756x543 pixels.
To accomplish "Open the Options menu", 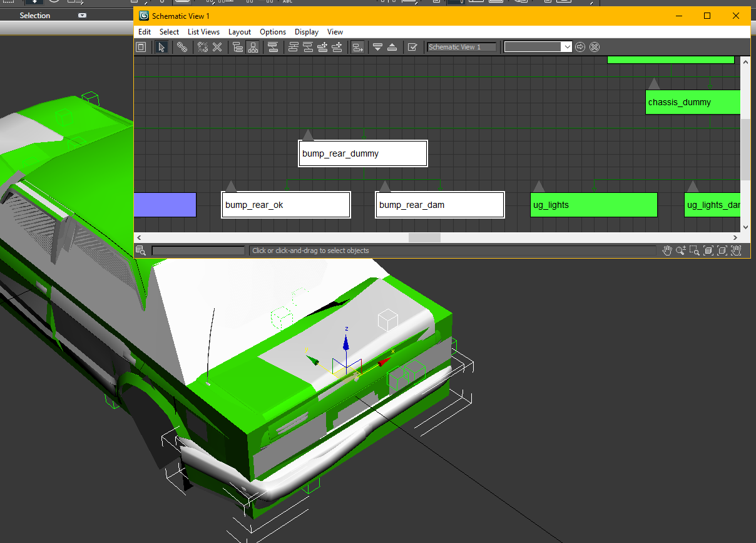I will coord(273,32).
